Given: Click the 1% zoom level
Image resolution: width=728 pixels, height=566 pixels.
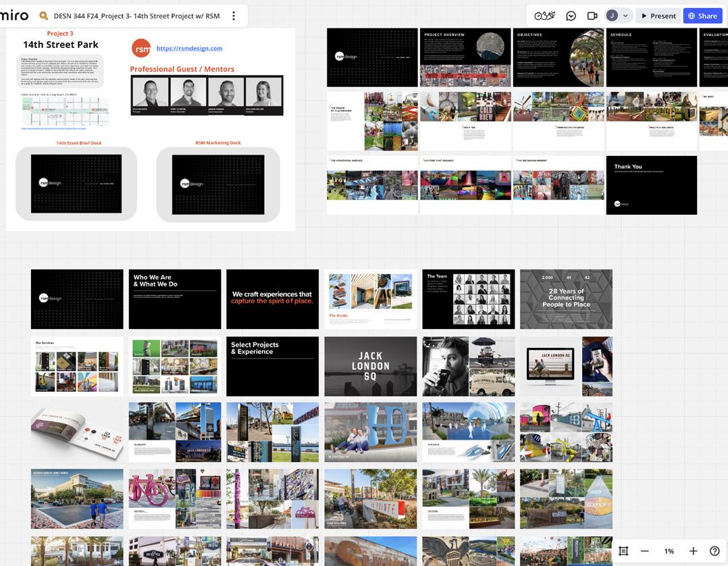Looking at the screenshot, I should [669, 551].
